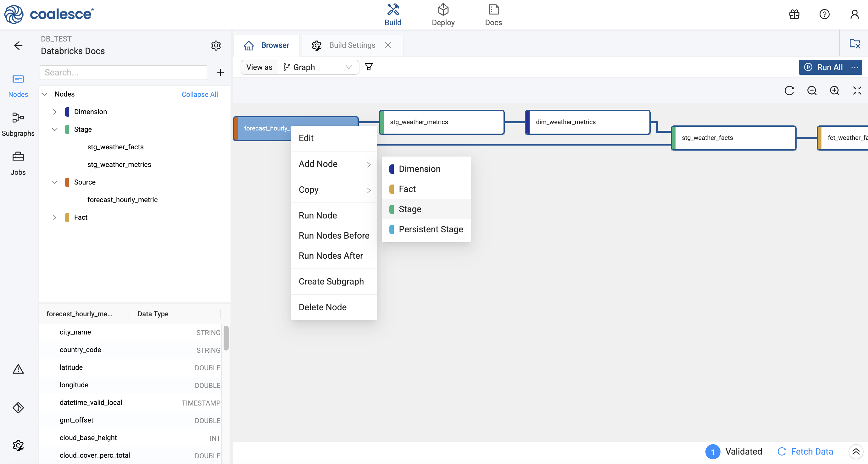Expand the Add Node submenu arrow
The image size is (868, 464).
click(369, 164)
